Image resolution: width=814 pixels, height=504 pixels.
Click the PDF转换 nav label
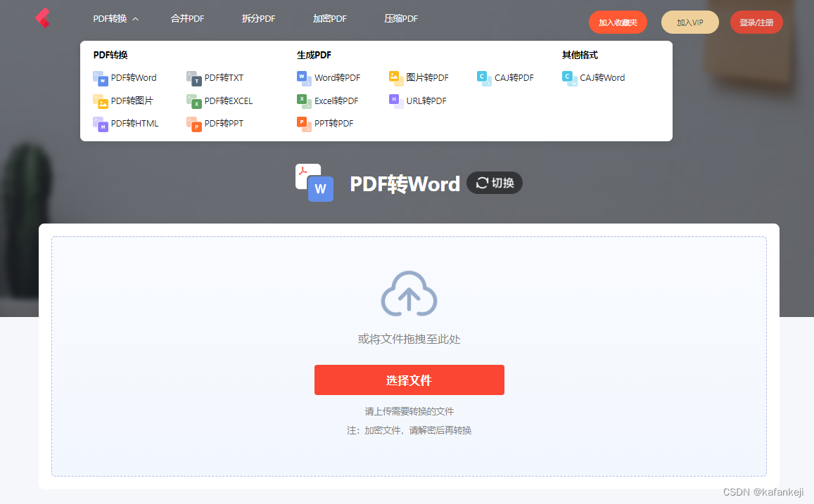tap(110, 19)
